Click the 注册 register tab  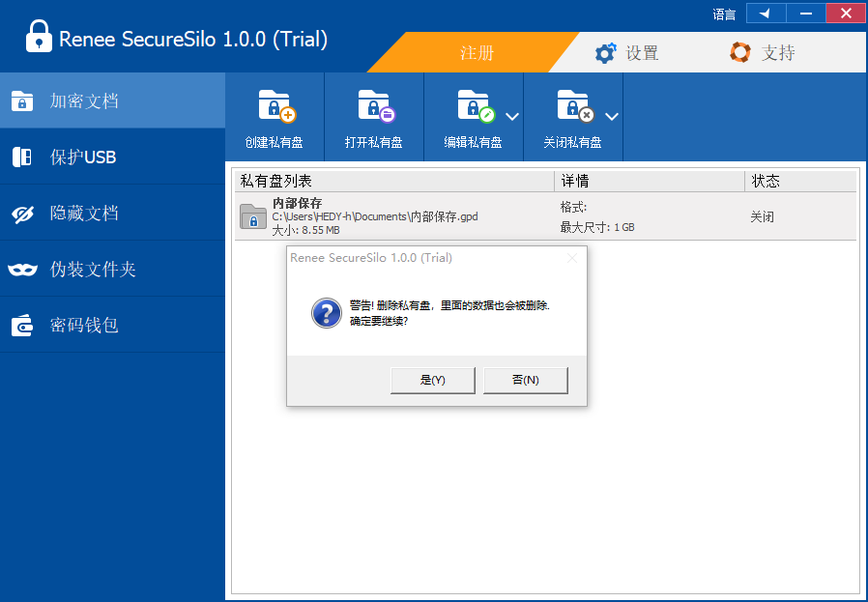[x=477, y=52]
